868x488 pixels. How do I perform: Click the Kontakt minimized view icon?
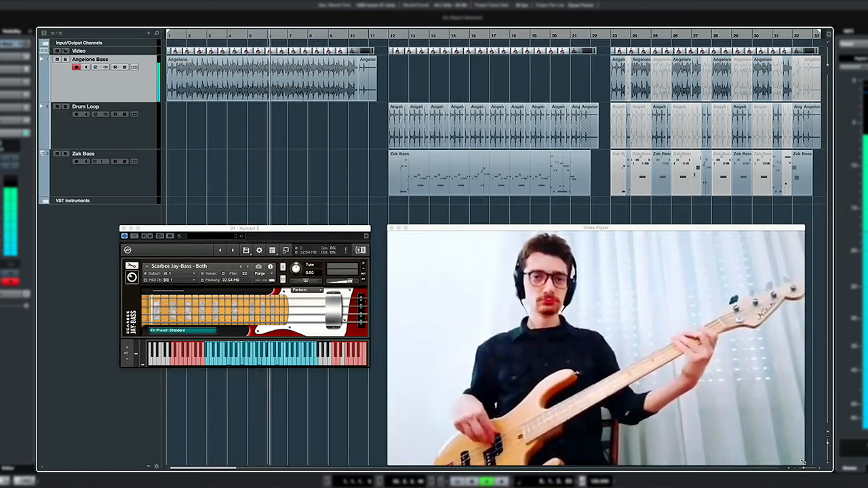point(285,250)
